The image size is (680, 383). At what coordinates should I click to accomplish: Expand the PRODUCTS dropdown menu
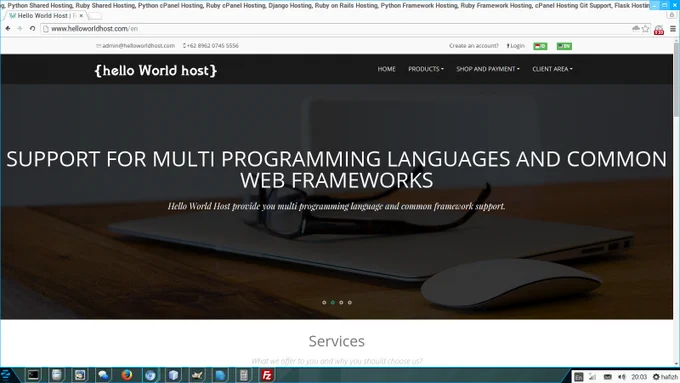425,69
